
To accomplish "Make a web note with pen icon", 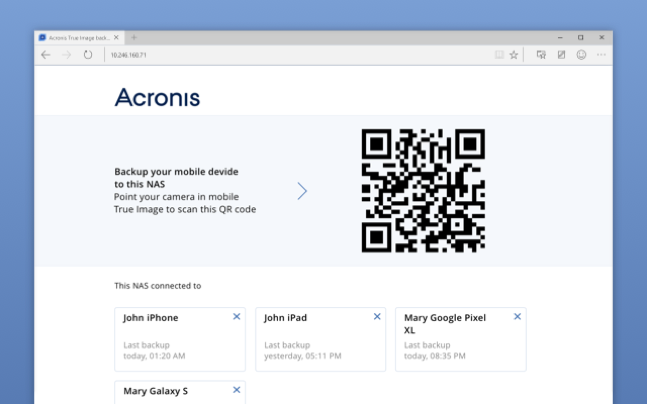I will [x=561, y=54].
